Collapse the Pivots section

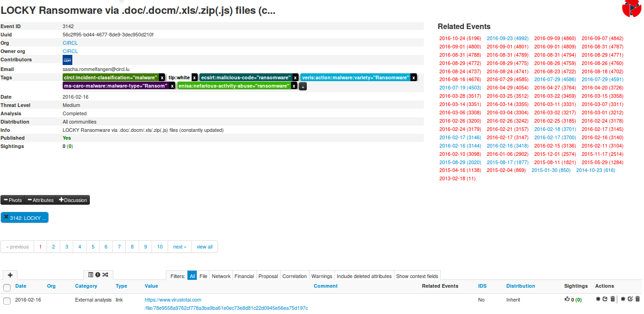12,200
